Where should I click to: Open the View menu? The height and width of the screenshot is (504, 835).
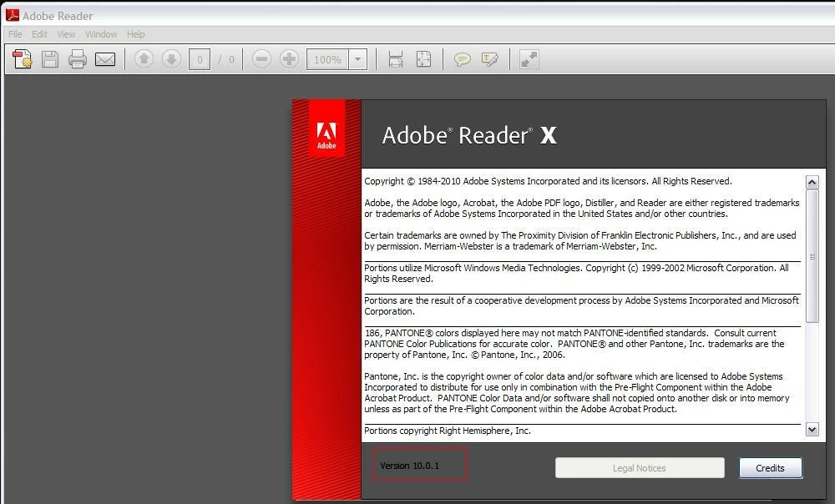pyautogui.click(x=66, y=34)
